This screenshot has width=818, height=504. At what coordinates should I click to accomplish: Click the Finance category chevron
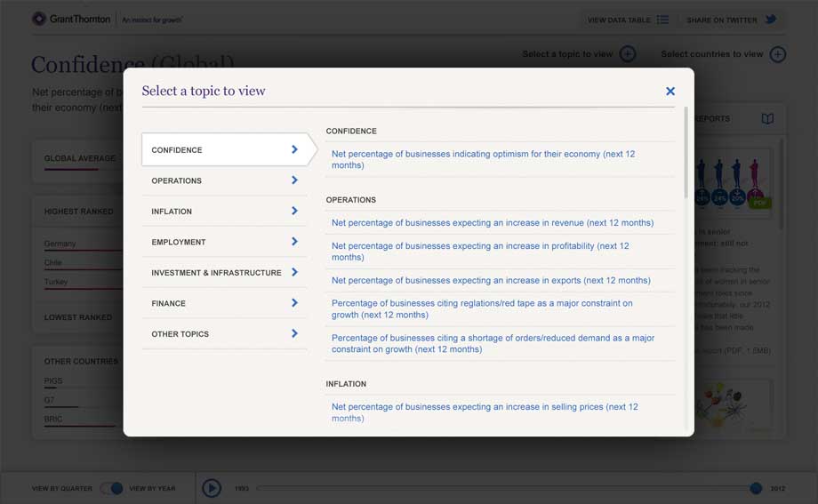294,303
